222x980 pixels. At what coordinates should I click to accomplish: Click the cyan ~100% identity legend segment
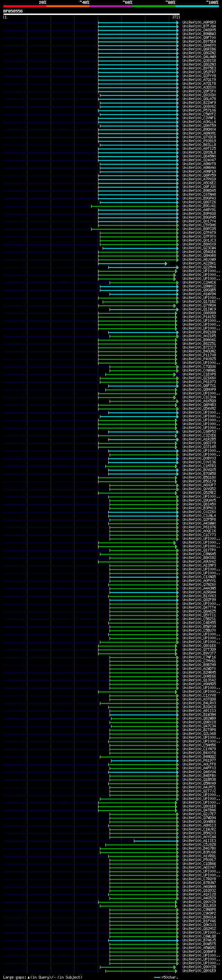pyautogui.click(x=197, y=6)
